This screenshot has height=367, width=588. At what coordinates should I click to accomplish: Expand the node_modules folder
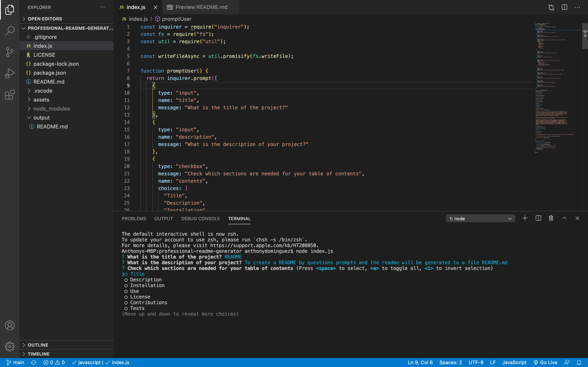click(x=51, y=108)
